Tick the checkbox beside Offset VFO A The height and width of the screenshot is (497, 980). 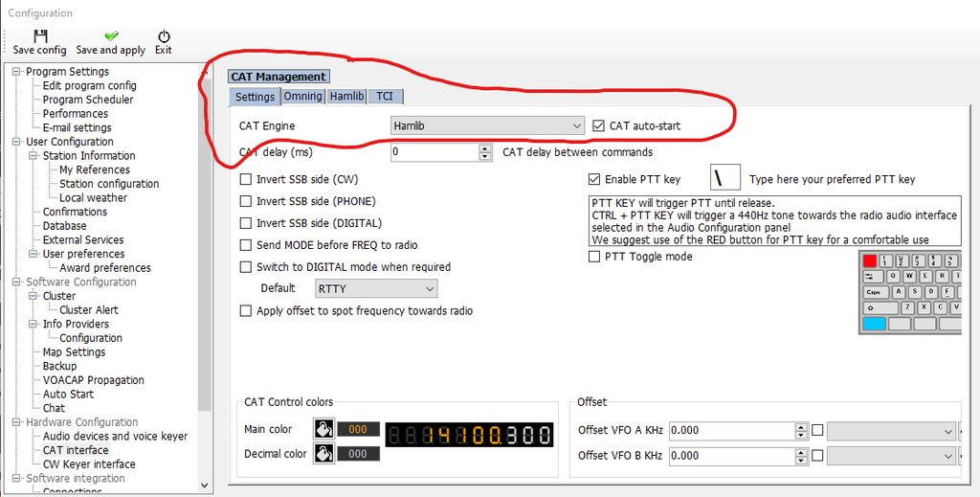(x=817, y=430)
